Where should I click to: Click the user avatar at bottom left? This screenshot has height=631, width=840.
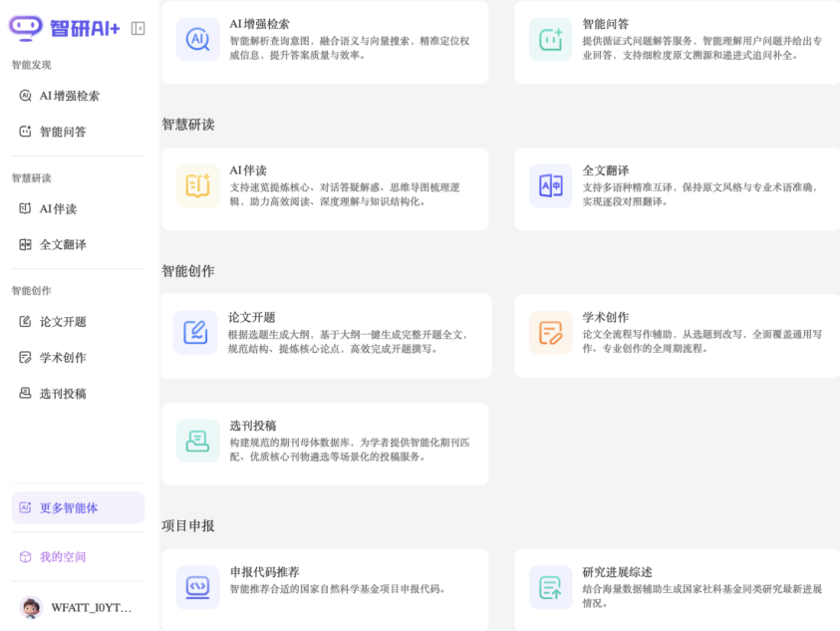[x=31, y=607]
